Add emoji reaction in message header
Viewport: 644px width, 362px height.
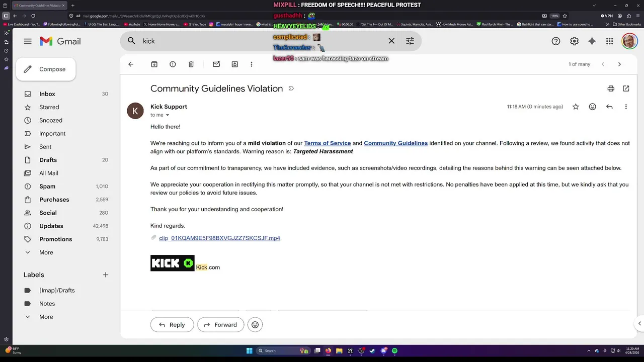click(593, 107)
